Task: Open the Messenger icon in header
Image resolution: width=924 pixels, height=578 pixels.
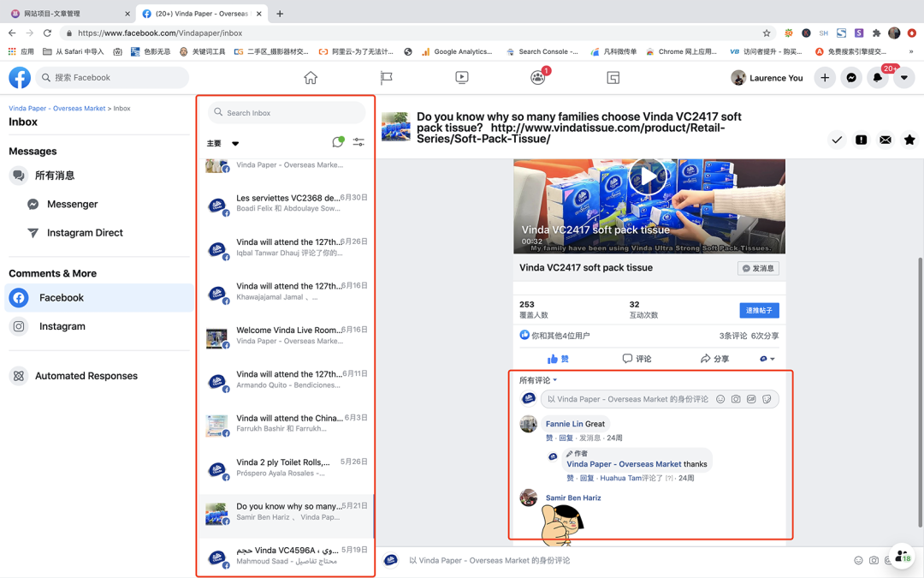Action: tap(851, 77)
